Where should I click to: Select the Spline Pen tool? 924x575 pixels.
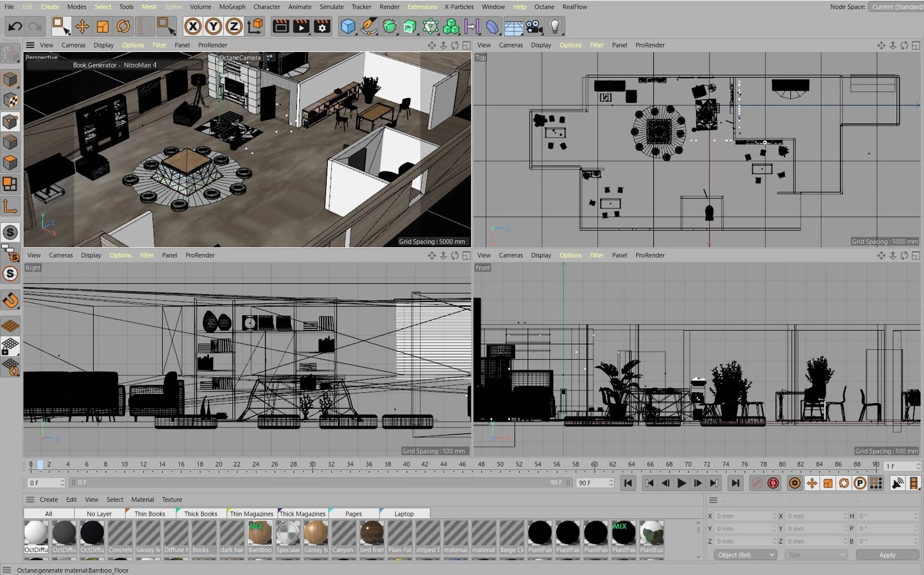(x=369, y=26)
